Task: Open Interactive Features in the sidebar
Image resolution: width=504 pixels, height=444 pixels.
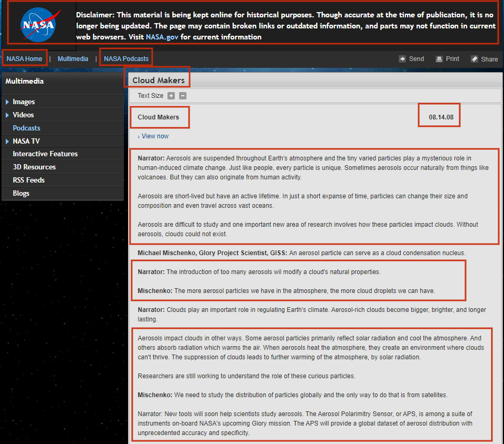Action: click(x=45, y=154)
